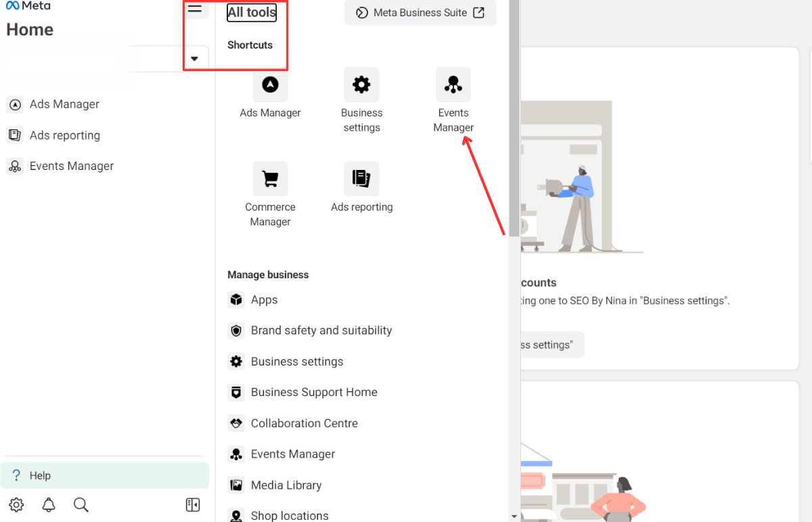Click the Apps icon under Manage business
812x522 pixels.
click(x=236, y=299)
